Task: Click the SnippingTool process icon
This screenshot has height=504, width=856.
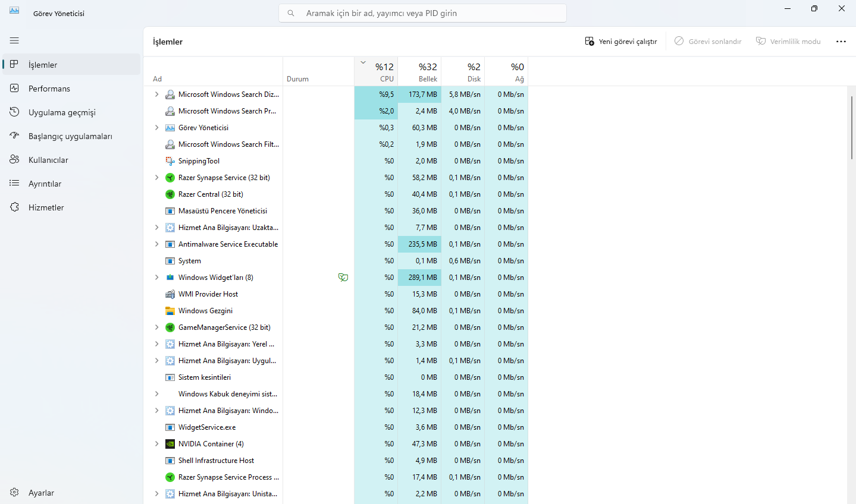Action: [x=170, y=161]
